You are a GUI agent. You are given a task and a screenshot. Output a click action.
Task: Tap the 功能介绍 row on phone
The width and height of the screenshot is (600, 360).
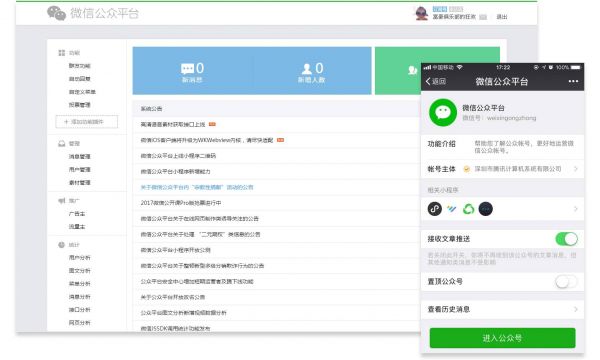[x=502, y=147]
